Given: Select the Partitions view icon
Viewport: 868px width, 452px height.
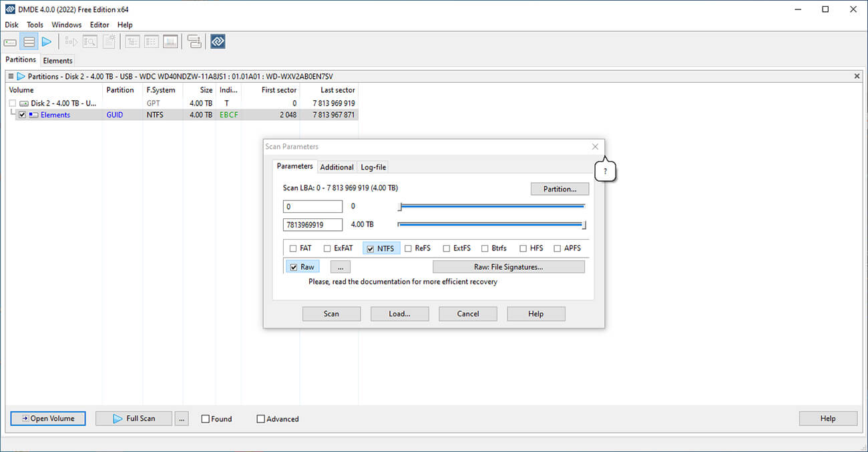Looking at the screenshot, I should pos(28,41).
